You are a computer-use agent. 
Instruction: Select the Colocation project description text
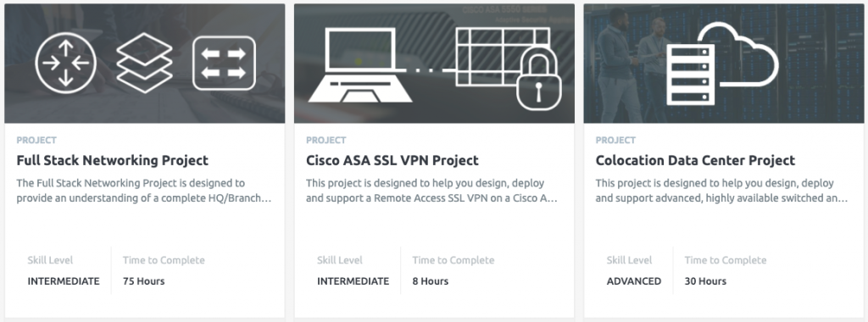point(722,191)
